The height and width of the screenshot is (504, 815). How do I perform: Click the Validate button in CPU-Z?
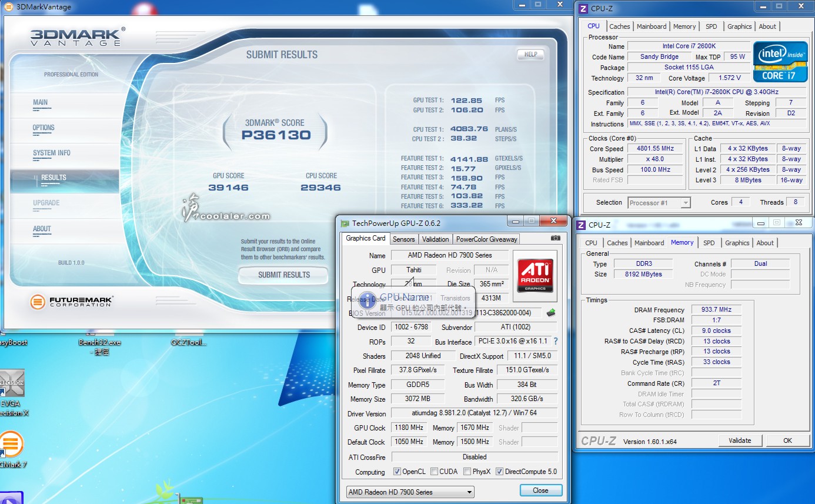[740, 440]
